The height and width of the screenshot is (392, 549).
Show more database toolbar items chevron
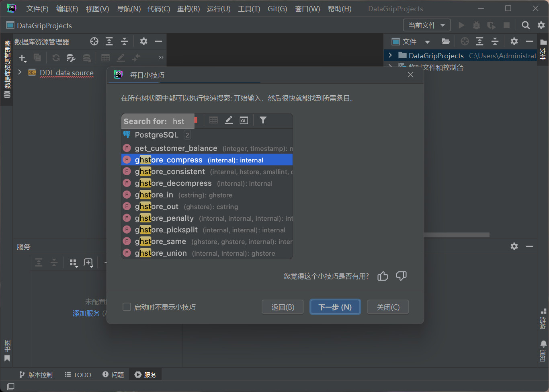161,57
